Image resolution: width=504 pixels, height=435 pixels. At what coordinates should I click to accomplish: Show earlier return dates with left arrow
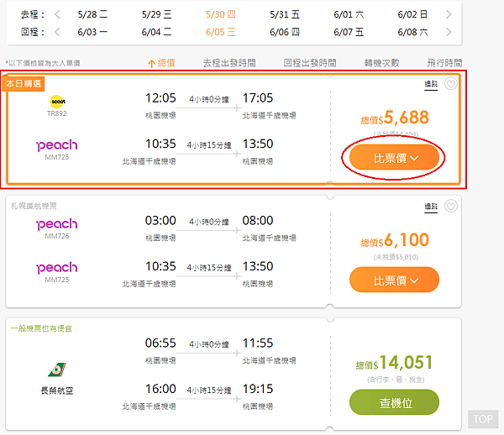point(56,33)
